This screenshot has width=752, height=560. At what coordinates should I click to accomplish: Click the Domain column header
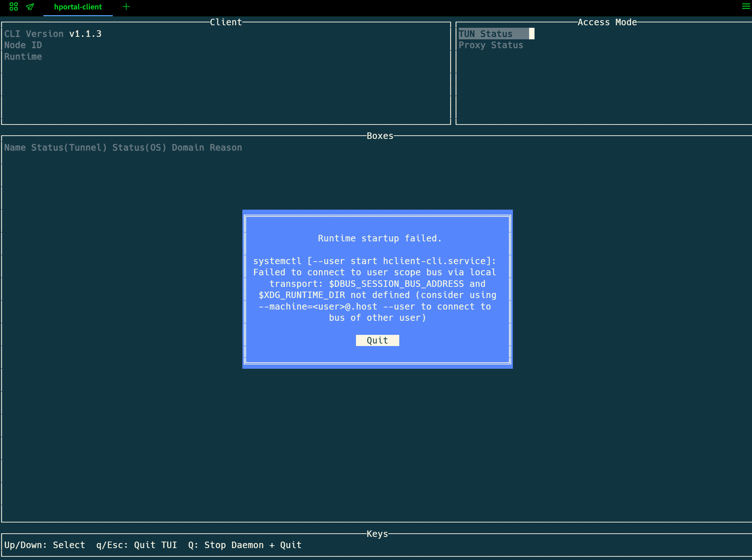(188, 148)
